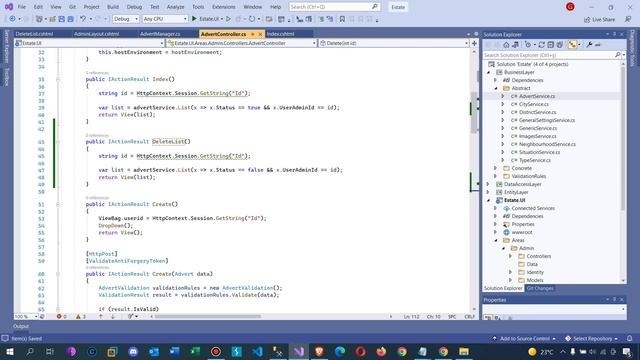The width and height of the screenshot is (640, 360).
Task: Click the Sync/Refresh icon in Solution Explorer
Action: [542, 45]
